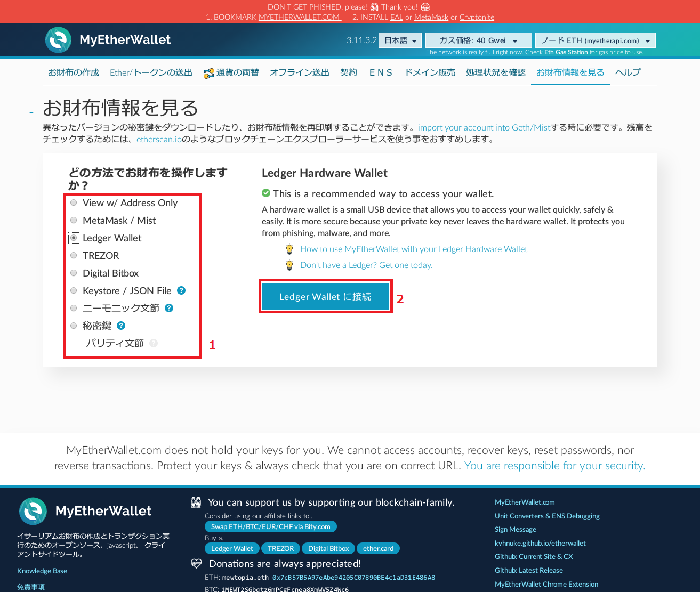Go to お財布の作成 tab
Screen dimensions: 700x592
[x=74, y=72]
